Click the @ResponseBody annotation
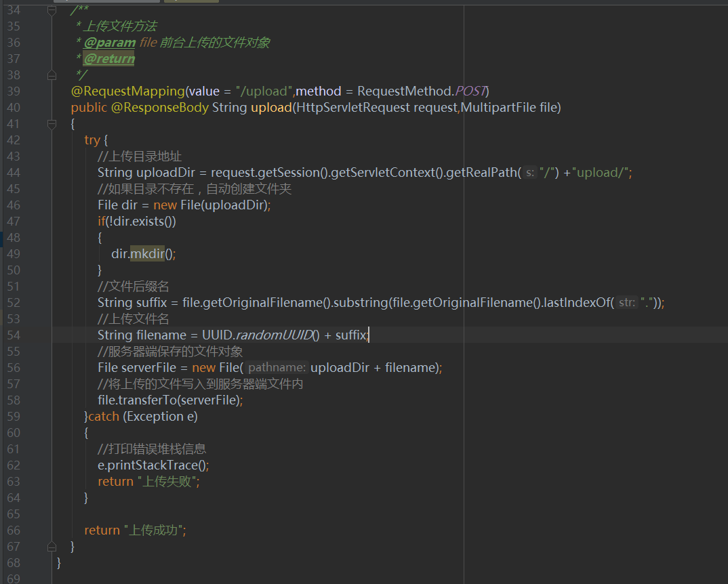728x584 pixels. pyautogui.click(x=160, y=108)
